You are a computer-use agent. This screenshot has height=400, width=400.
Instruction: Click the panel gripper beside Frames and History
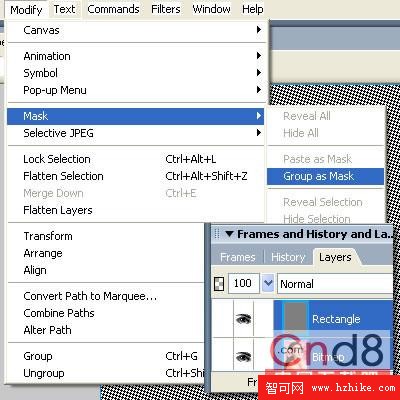point(217,234)
